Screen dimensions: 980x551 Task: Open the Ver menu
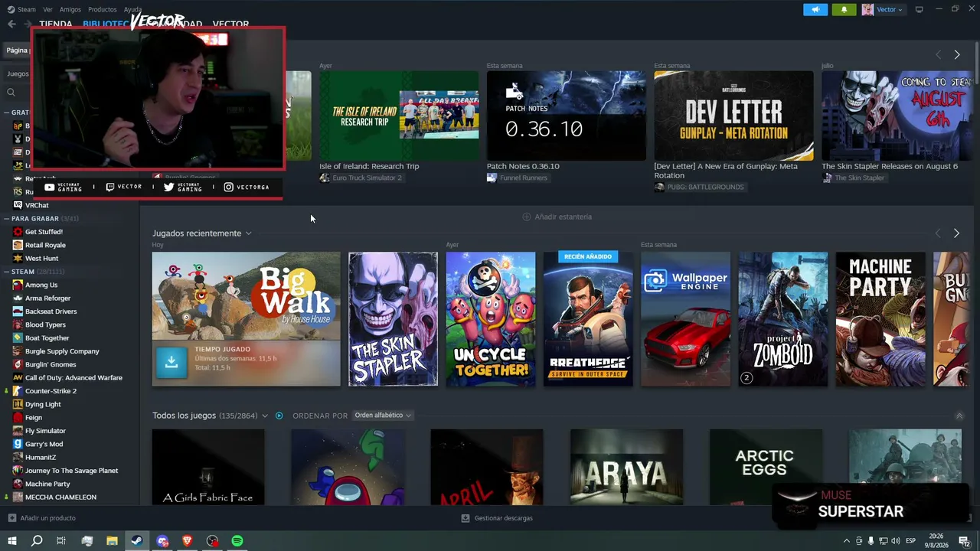tap(48, 9)
